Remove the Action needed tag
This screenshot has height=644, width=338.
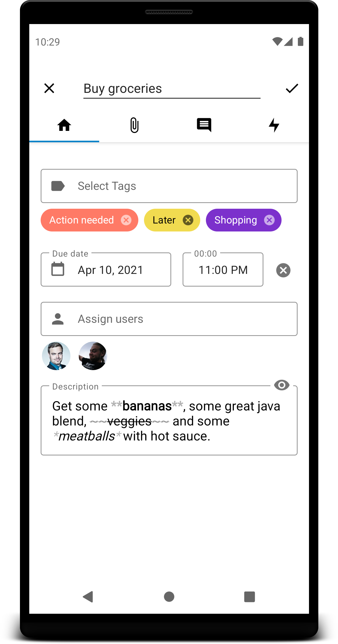click(x=126, y=220)
